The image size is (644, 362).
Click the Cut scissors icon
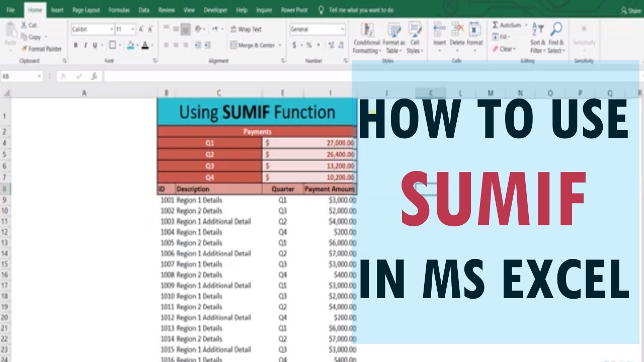click(x=24, y=25)
